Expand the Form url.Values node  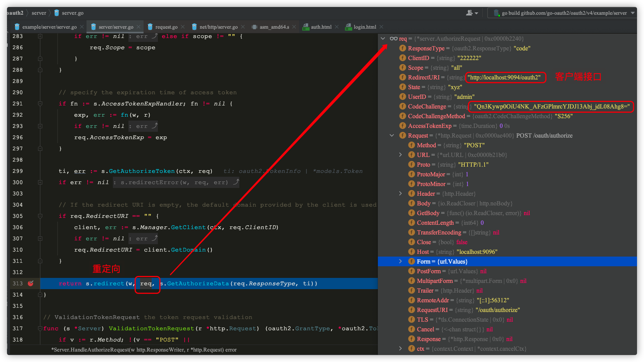pyautogui.click(x=401, y=261)
